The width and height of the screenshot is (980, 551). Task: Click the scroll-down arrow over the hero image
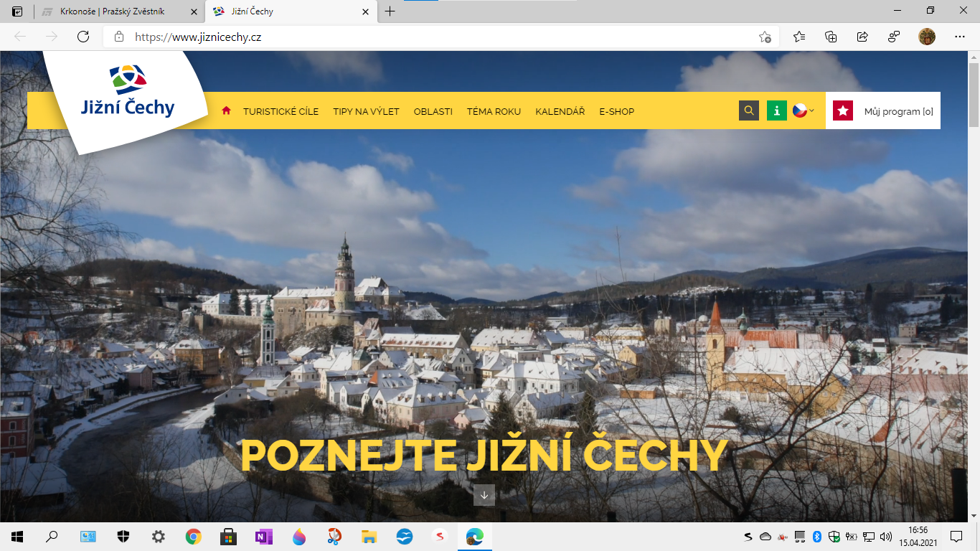pyautogui.click(x=484, y=494)
